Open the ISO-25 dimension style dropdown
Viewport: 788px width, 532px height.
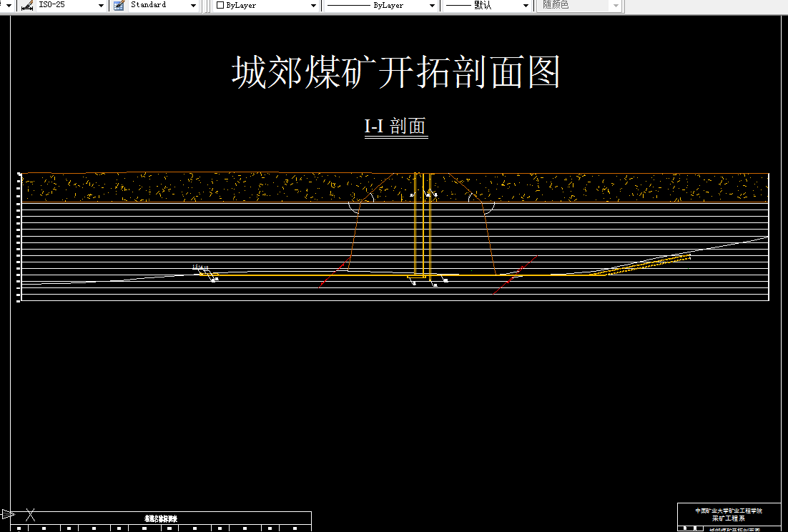tap(100, 6)
